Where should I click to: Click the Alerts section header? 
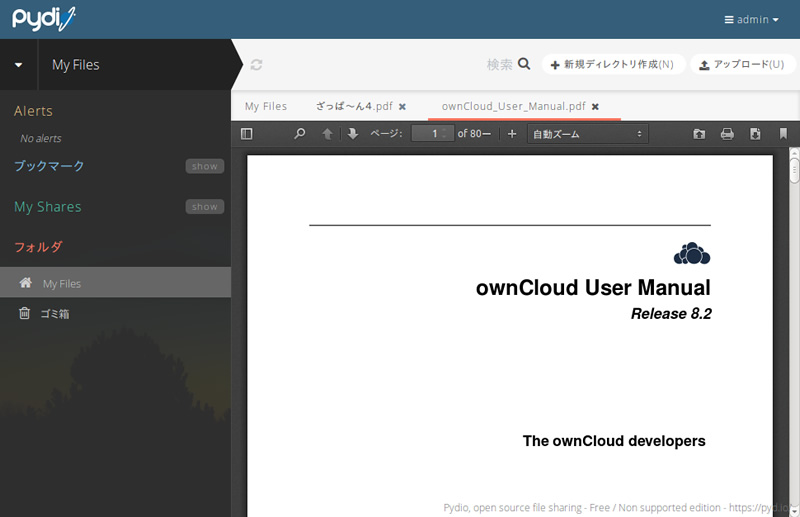[x=33, y=111]
